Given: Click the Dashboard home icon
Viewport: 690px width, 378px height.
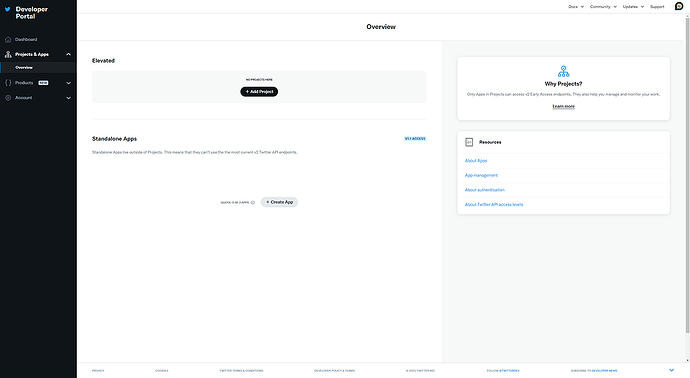Looking at the screenshot, I should (x=8, y=40).
